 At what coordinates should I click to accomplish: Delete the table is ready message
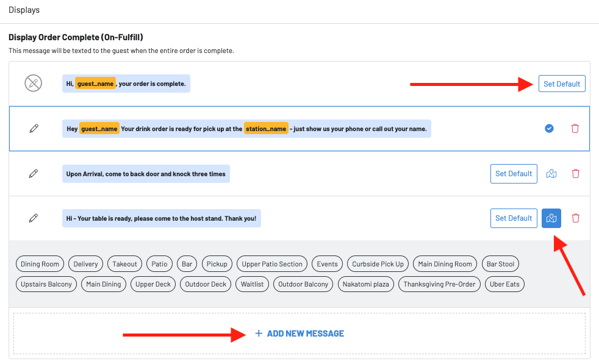click(x=575, y=218)
